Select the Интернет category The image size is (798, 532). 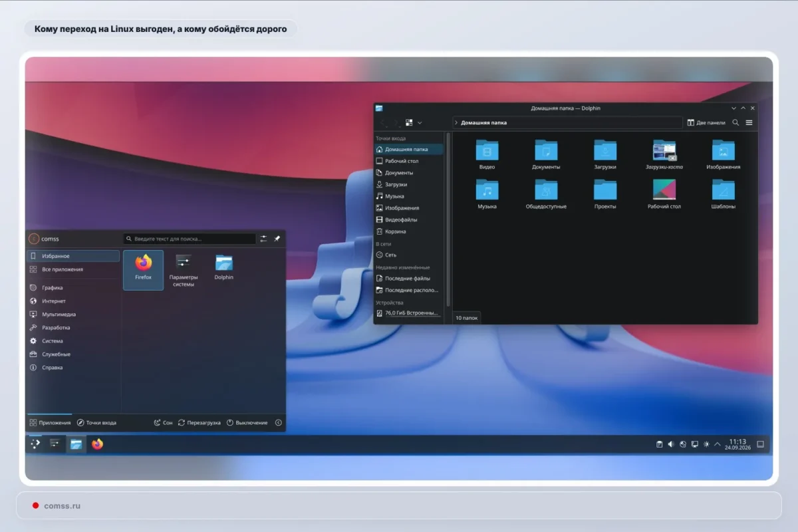coord(73,301)
